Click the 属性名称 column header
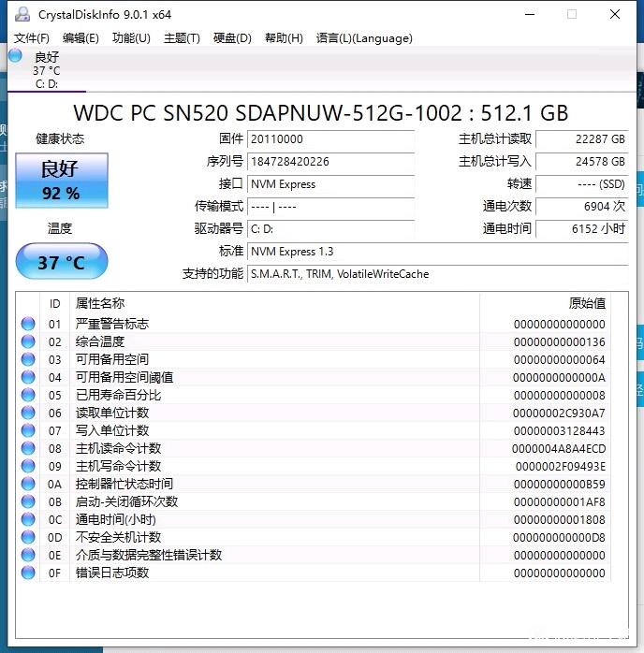Image resolution: width=644 pixels, height=653 pixels. coord(274,304)
